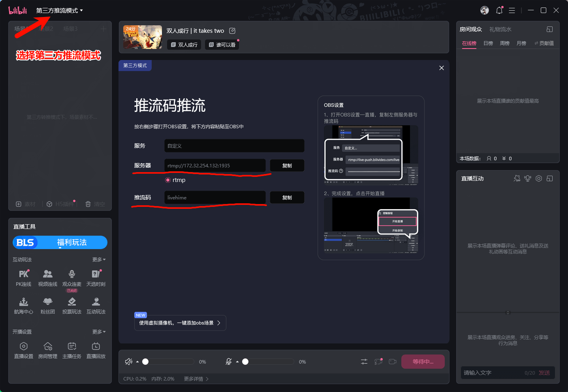Open the PK连线 tool
Viewport: 568px width, 392px height.
click(x=24, y=278)
